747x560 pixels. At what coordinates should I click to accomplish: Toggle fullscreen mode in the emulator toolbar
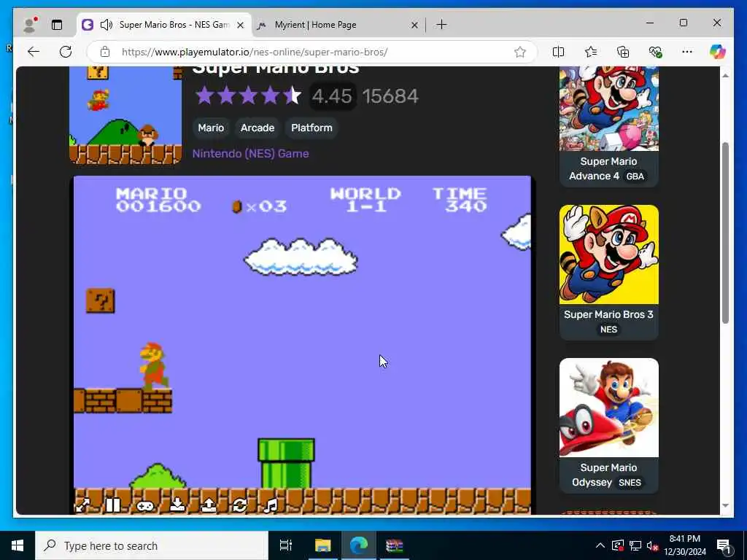[x=82, y=505]
